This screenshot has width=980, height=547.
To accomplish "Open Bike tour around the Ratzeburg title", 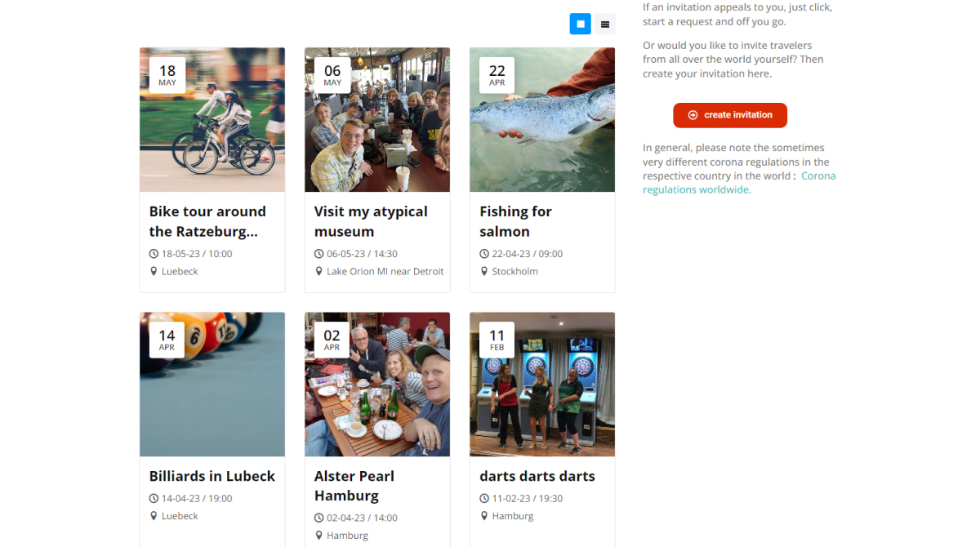I will (x=207, y=221).
